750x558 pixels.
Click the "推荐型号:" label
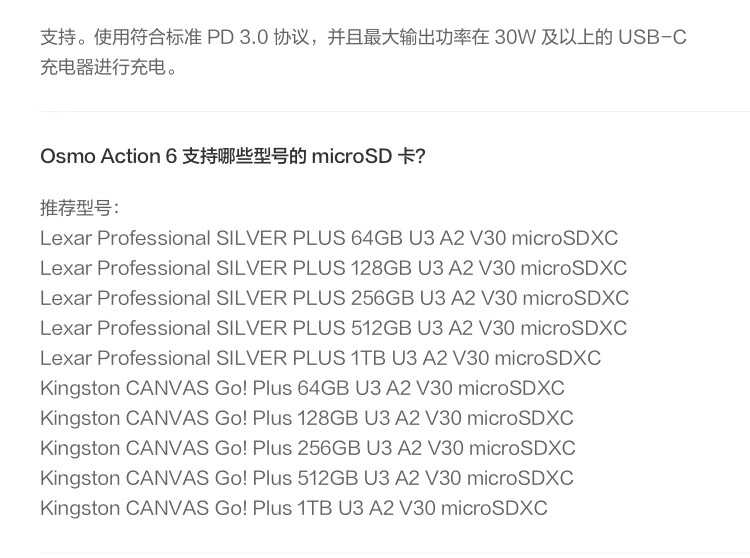80,208
